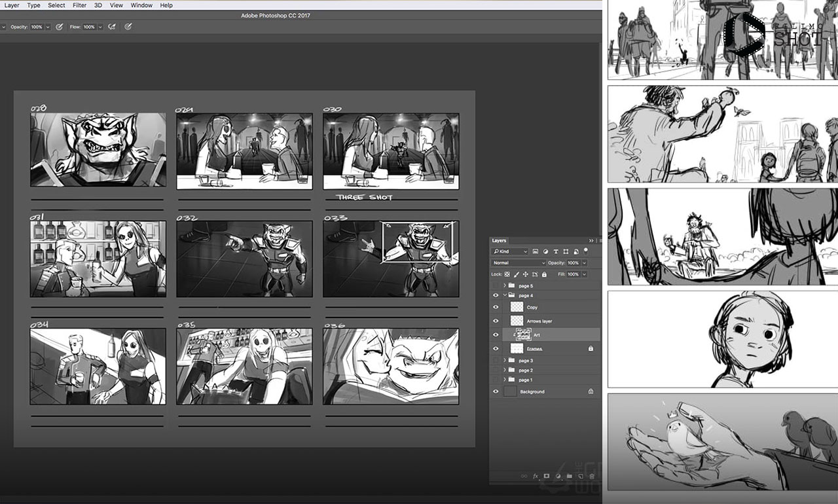Filter layers by shape layers icon

[x=566, y=251]
